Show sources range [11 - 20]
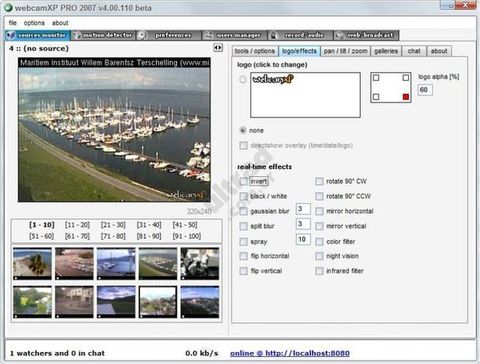The width and height of the screenshot is (480, 364). (x=77, y=225)
